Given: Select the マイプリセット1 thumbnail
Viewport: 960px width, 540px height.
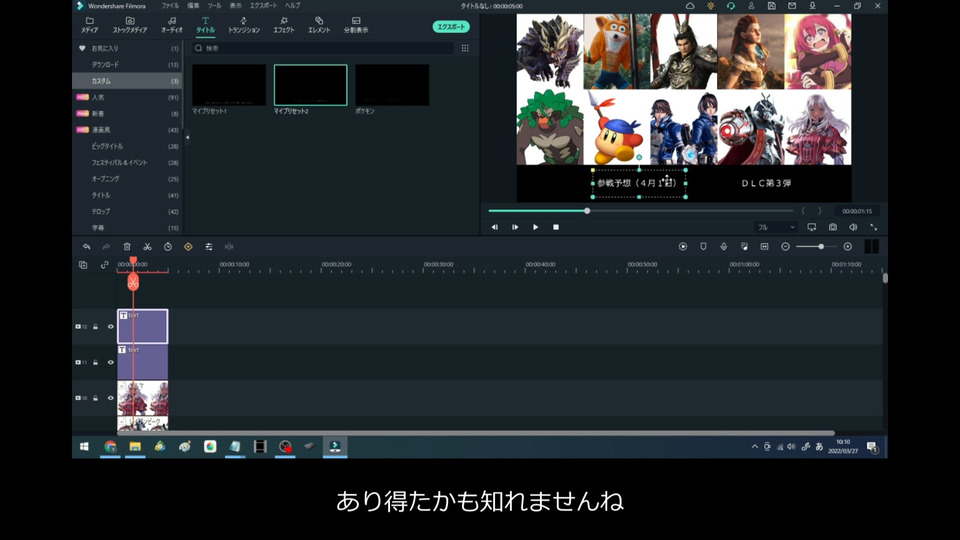Looking at the screenshot, I should click(x=229, y=85).
